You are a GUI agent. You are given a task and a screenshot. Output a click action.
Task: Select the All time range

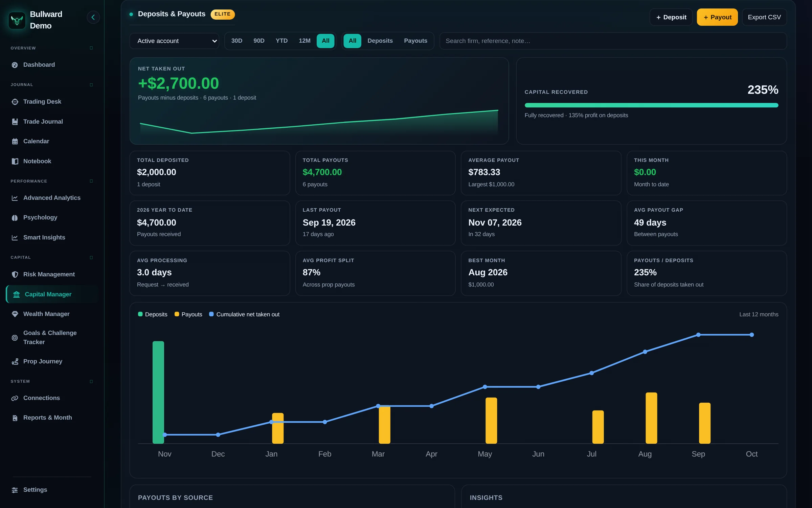(x=325, y=41)
